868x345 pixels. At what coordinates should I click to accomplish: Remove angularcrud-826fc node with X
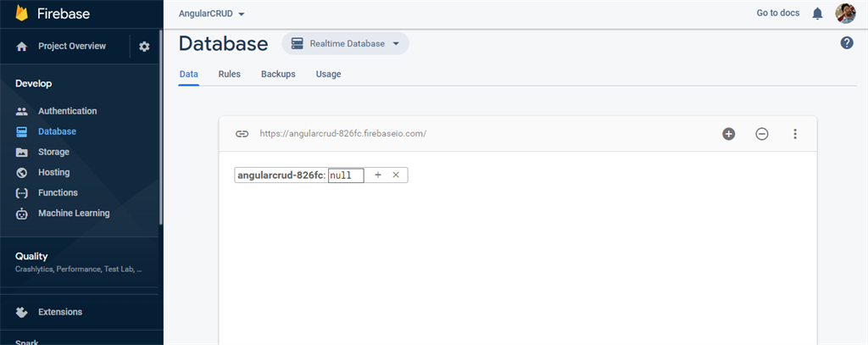tap(396, 175)
